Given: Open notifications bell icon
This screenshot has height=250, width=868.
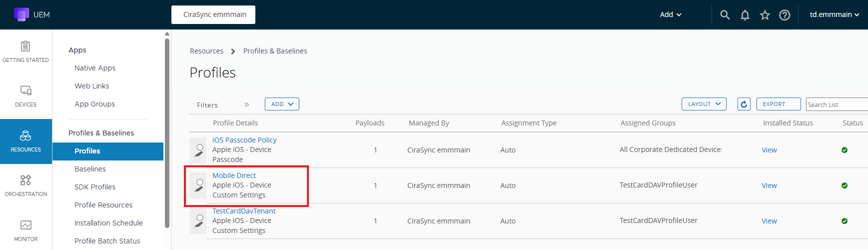Looking at the screenshot, I should coord(745,15).
